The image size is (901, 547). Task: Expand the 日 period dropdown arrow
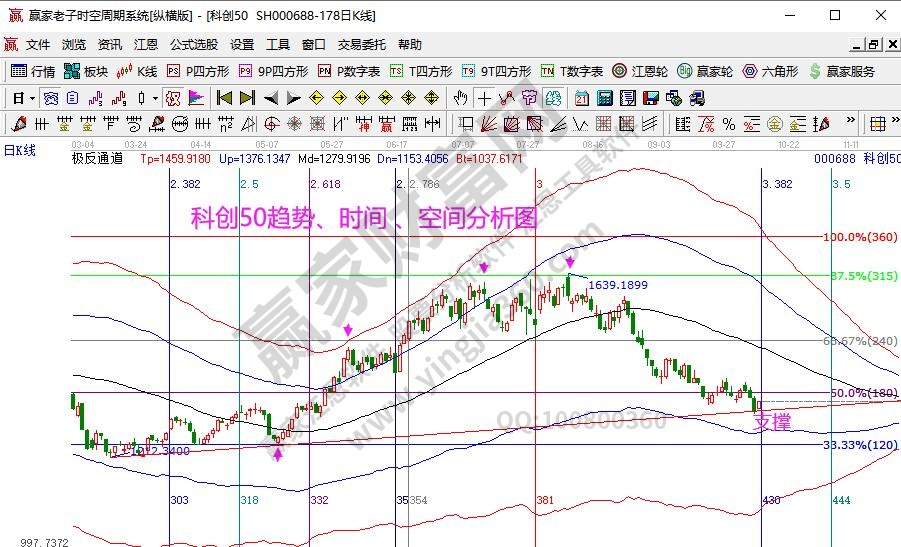click(32, 98)
